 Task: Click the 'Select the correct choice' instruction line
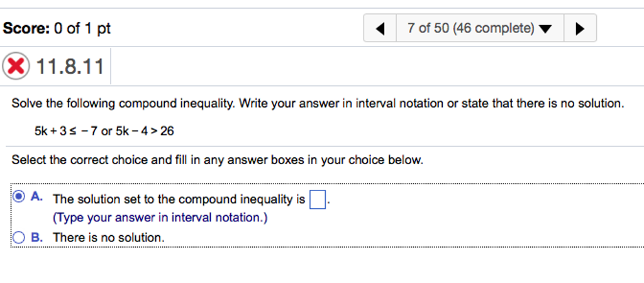pyautogui.click(x=217, y=160)
